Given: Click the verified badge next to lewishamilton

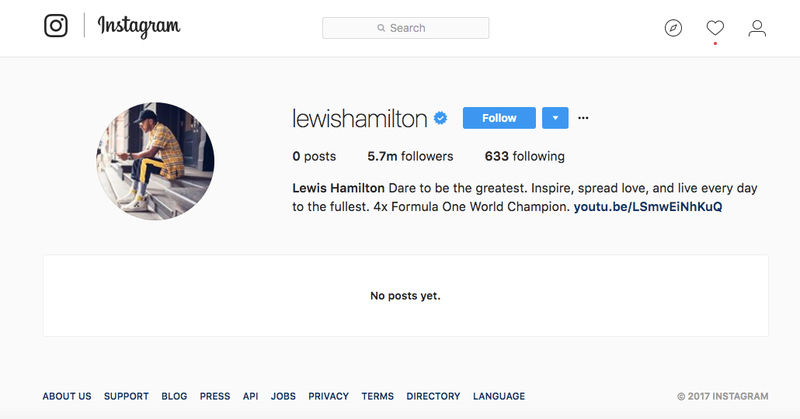Looking at the screenshot, I should (x=440, y=118).
